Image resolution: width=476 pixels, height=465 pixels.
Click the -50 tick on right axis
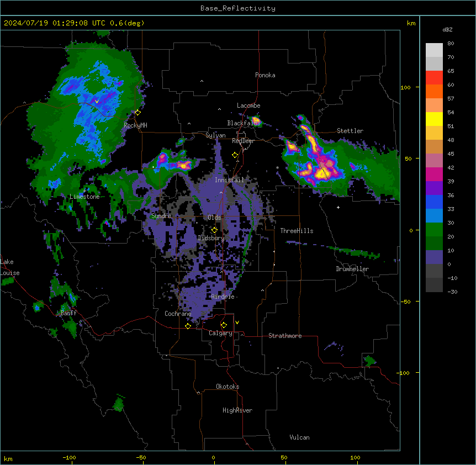coord(405,302)
